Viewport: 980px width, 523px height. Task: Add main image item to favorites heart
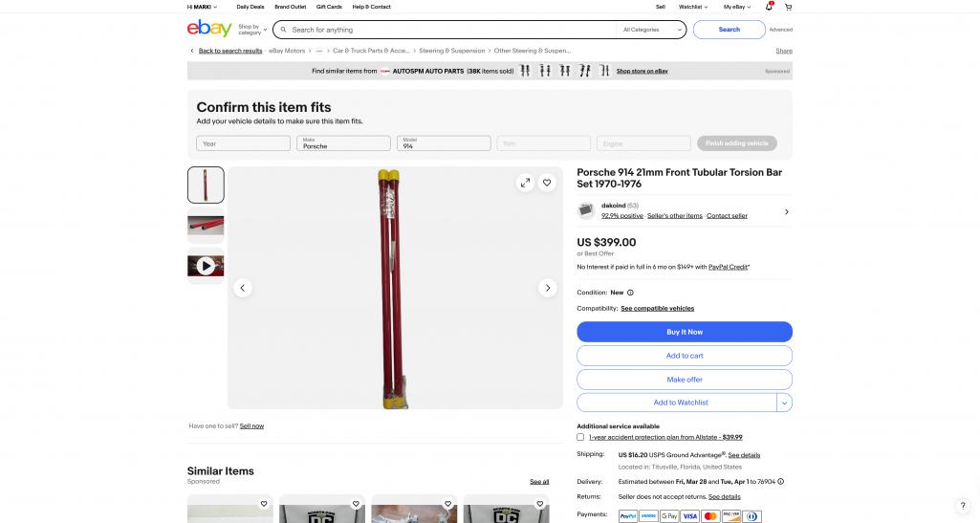[x=547, y=183]
